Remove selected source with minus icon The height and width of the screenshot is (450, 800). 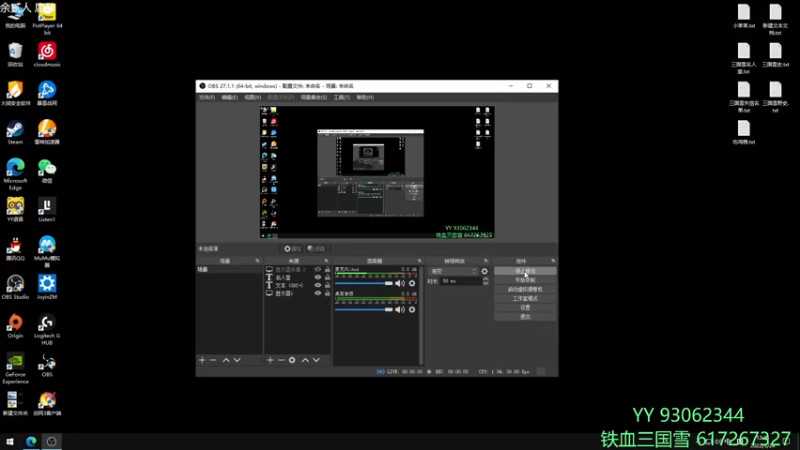click(281, 360)
